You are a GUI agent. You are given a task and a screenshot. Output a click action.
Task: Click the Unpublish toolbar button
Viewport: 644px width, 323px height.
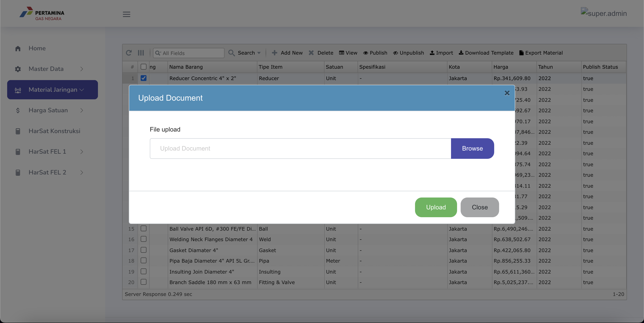pyautogui.click(x=408, y=53)
